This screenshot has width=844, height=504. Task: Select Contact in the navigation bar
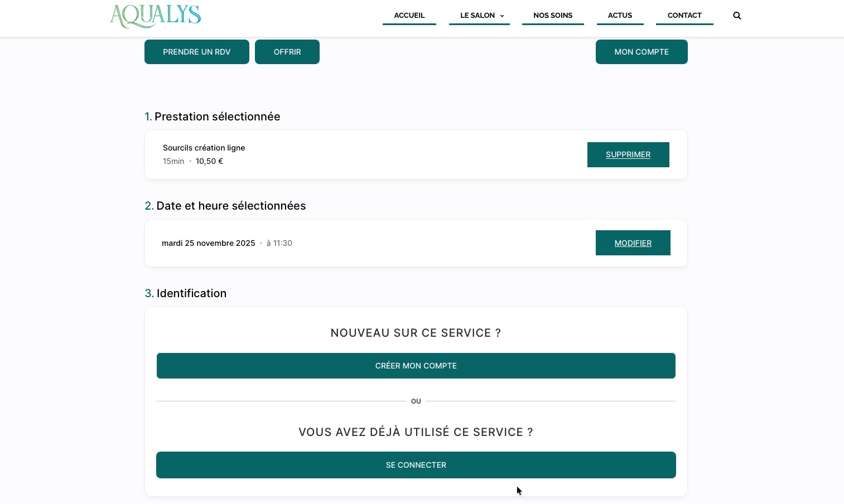pyautogui.click(x=684, y=16)
